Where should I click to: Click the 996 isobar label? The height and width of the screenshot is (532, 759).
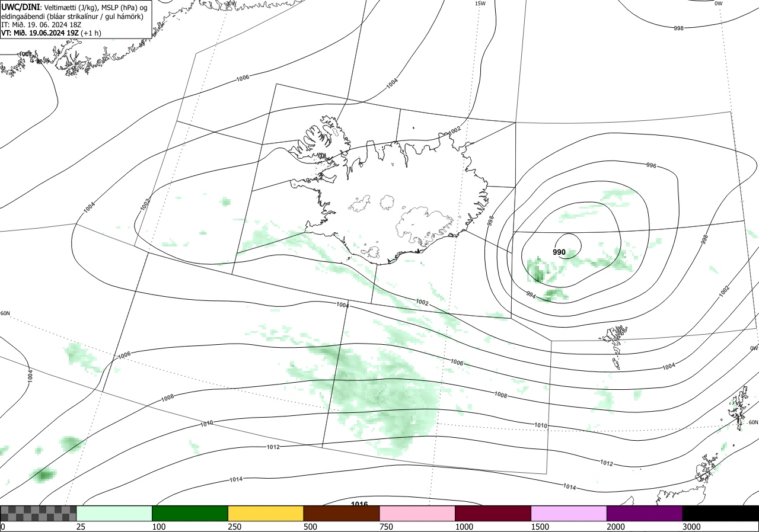(651, 165)
